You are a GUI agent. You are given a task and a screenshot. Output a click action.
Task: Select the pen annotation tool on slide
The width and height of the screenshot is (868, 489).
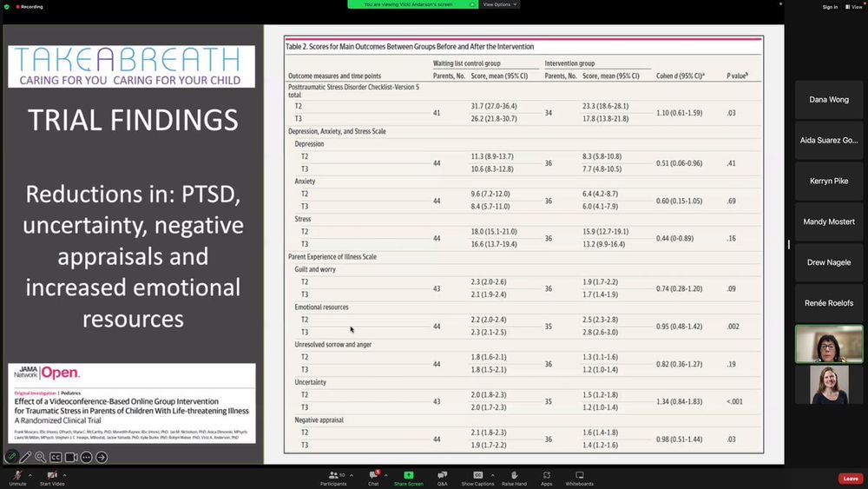click(25, 458)
